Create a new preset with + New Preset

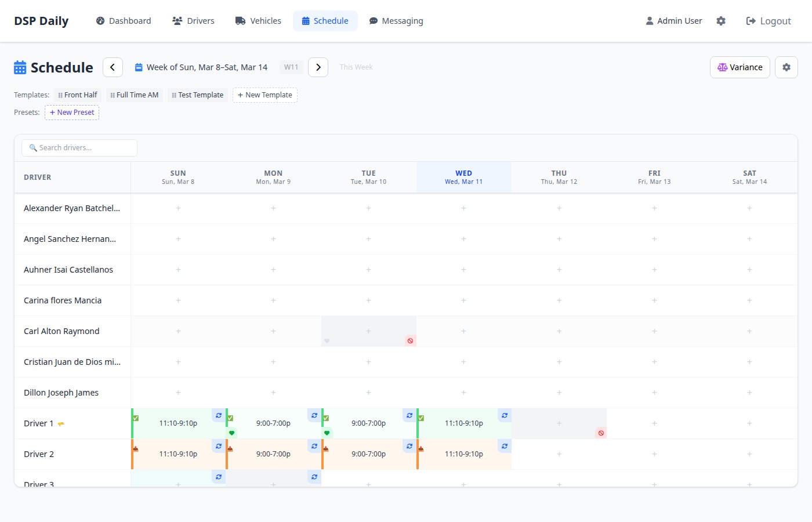[72, 113]
